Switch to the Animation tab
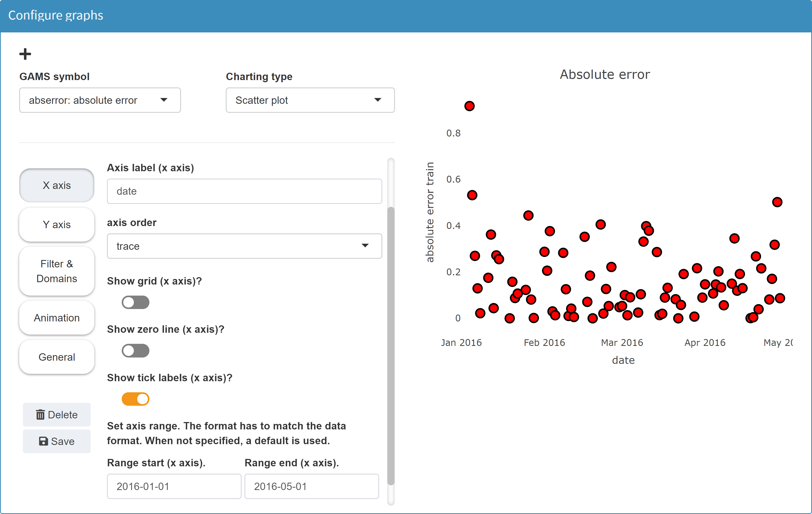The image size is (812, 514). 56,317
